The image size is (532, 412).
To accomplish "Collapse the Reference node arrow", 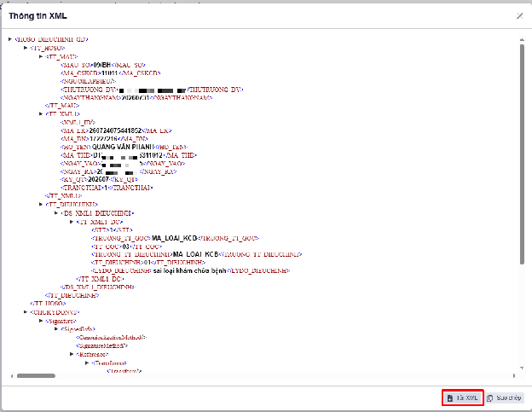I will pyautogui.click(x=72, y=354).
